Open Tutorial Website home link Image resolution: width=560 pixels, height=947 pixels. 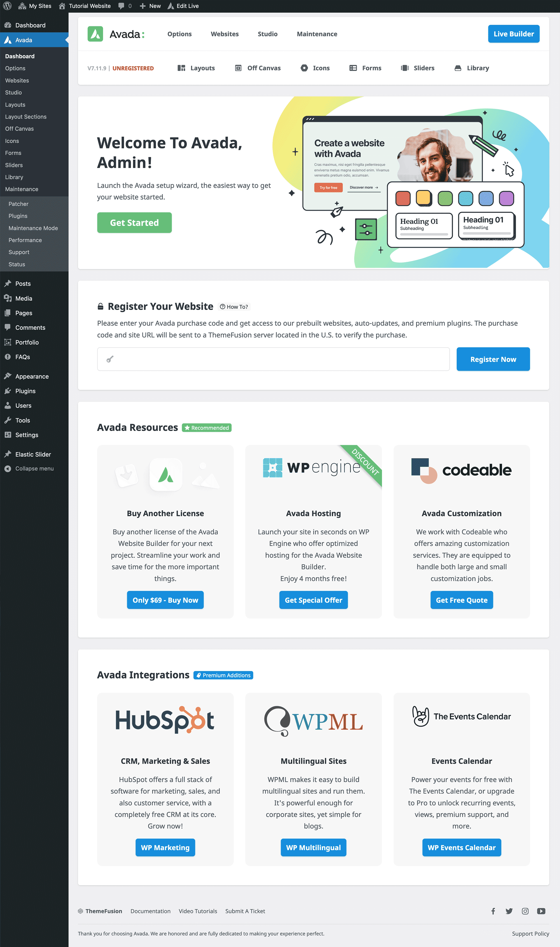[x=85, y=6]
